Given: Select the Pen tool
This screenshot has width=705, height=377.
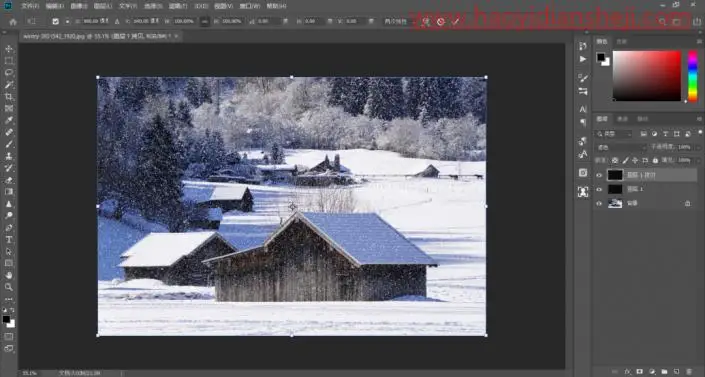Looking at the screenshot, I should pos(9,228).
